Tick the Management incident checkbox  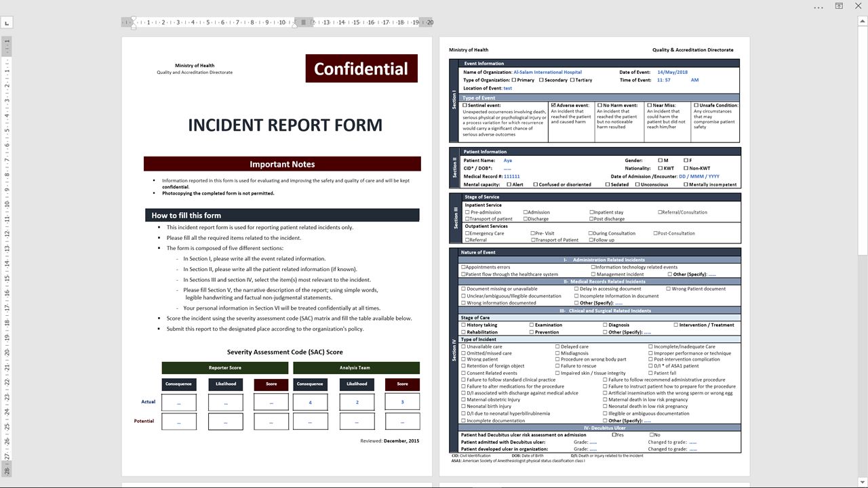point(593,274)
